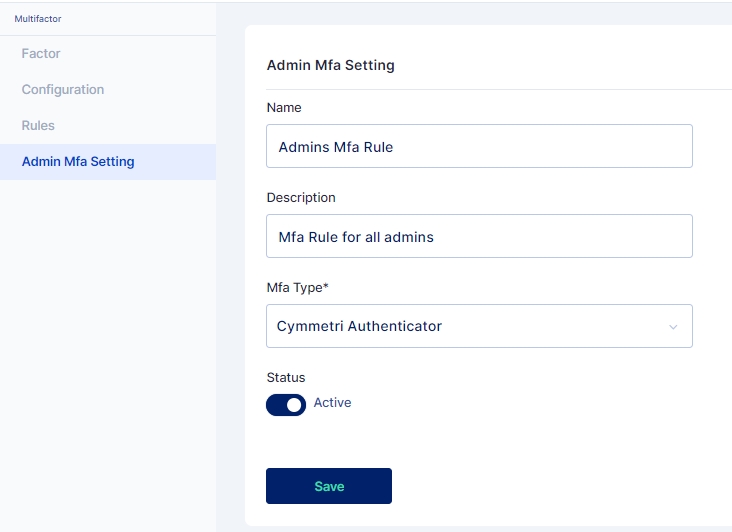
Task: Click the Active label beside the switch
Action: tap(332, 403)
